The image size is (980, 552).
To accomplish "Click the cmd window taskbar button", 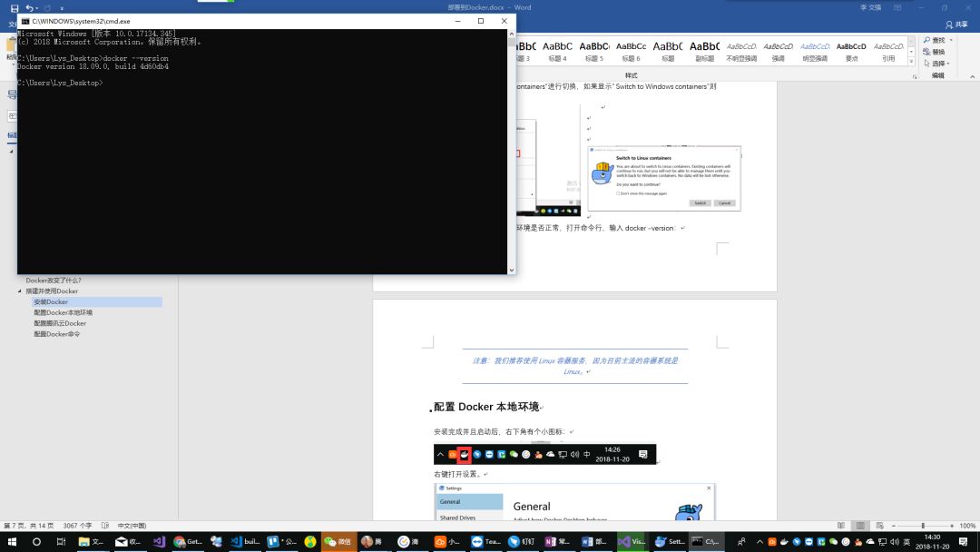I will pyautogui.click(x=706, y=541).
